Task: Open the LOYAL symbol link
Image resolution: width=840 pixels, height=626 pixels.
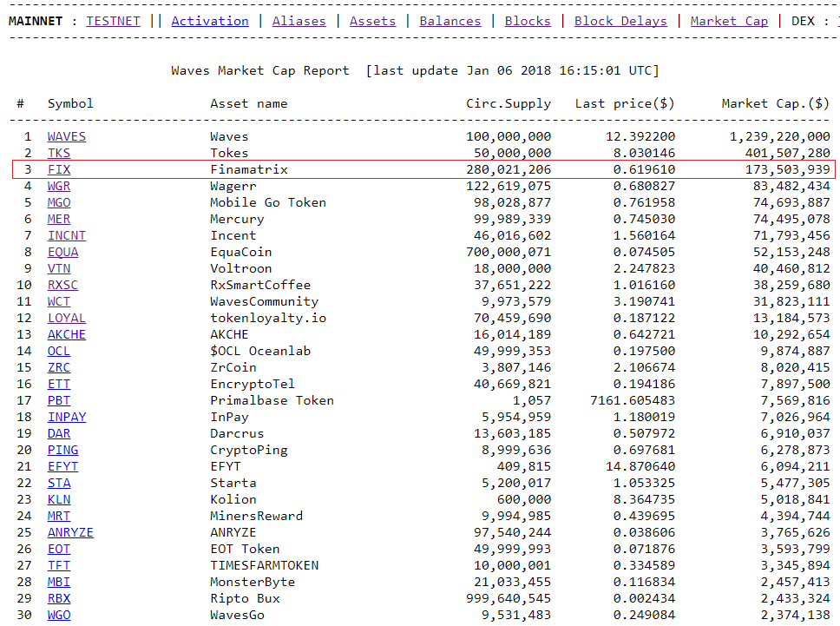Action: (x=67, y=318)
